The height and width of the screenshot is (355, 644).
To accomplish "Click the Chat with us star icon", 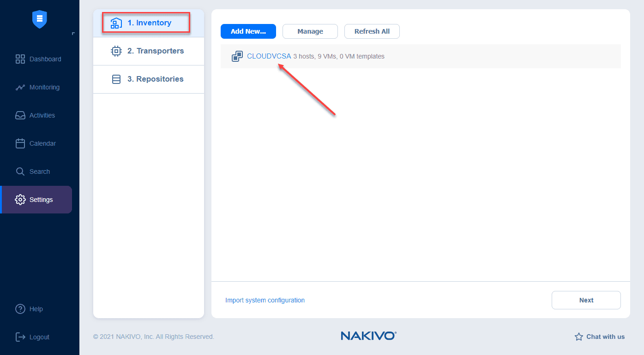I will [x=579, y=337].
